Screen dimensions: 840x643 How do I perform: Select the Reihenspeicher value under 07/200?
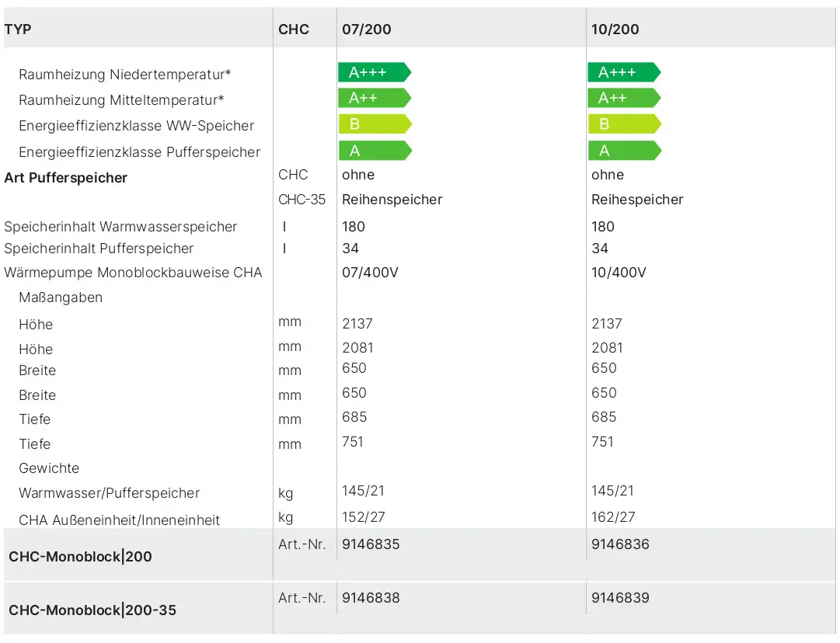(392, 200)
